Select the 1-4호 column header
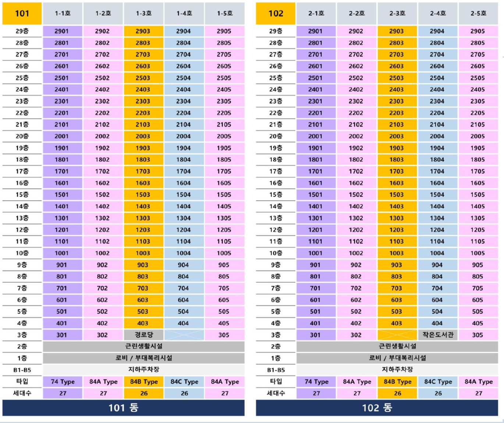Screen dimensions: 504x423 [184, 14]
